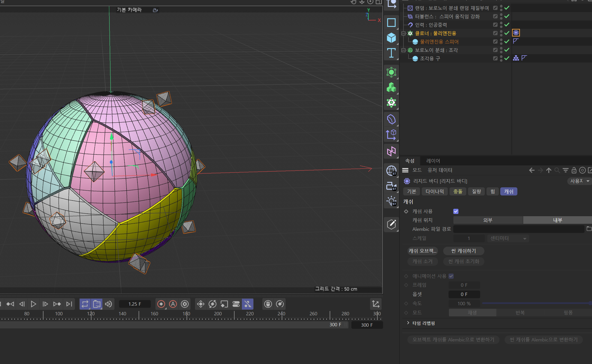
Task: Open the Cloner green cubes icon
Action: pos(391,87)
